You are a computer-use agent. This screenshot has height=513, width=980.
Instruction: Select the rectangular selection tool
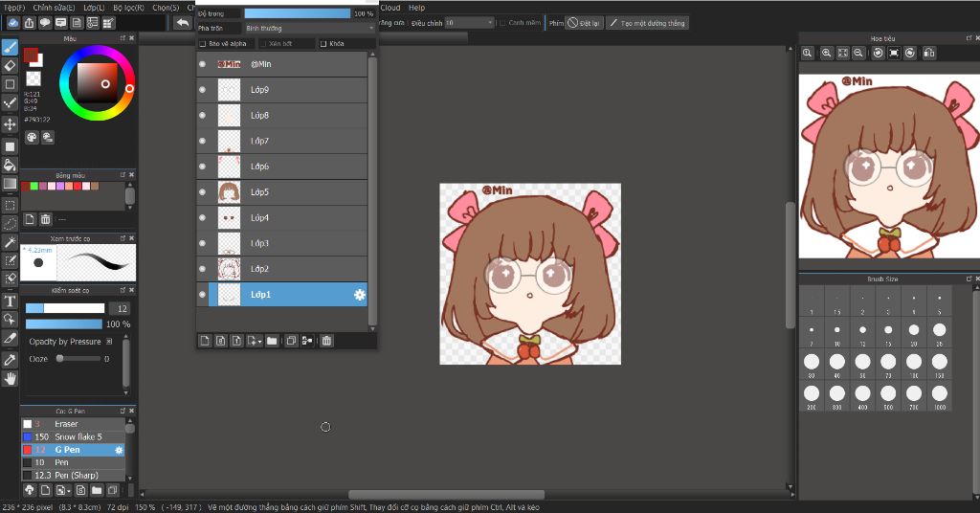pyautogui.click(x=10, y=205)
